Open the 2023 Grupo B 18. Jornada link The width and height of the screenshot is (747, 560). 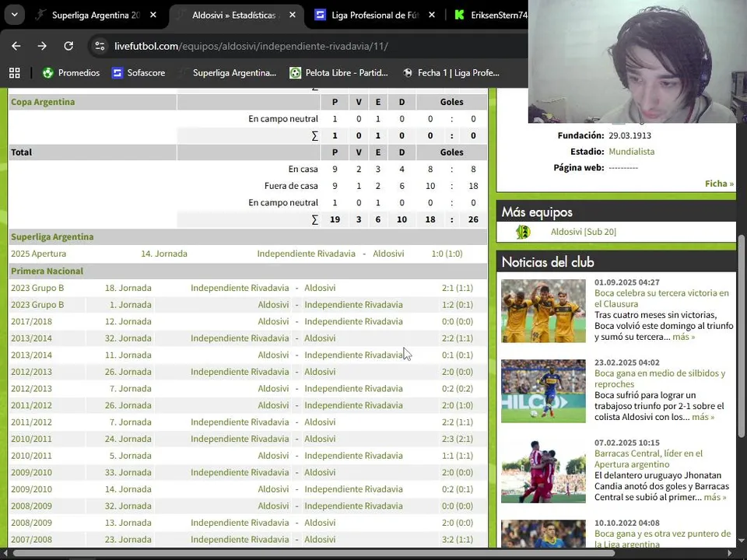128,288
